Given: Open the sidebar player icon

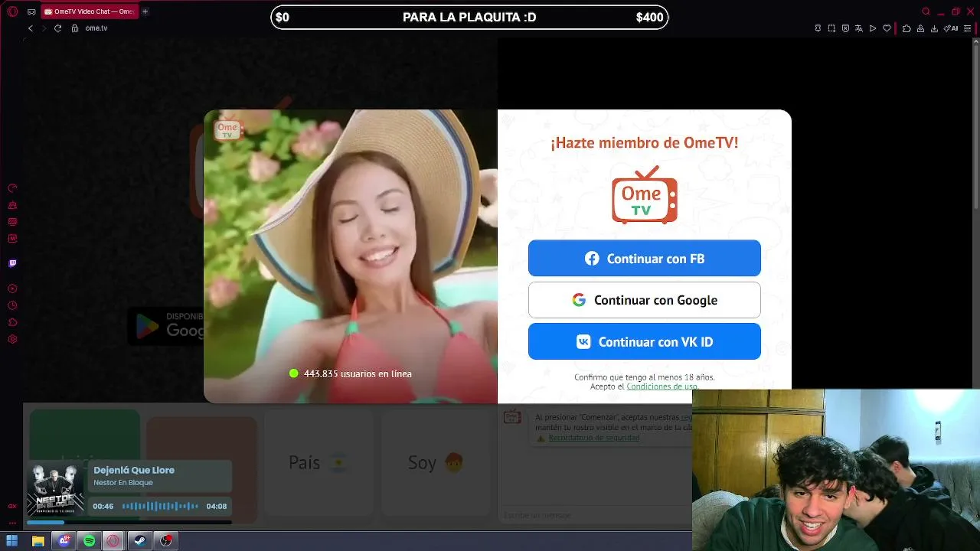Looking at the screenshot, I should click(12, 289).
